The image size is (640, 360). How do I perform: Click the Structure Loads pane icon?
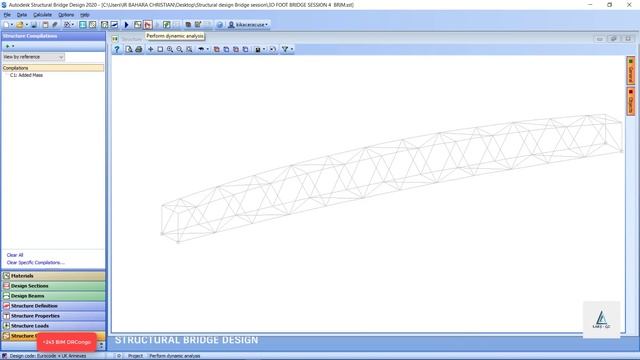[x=6, y=326]
